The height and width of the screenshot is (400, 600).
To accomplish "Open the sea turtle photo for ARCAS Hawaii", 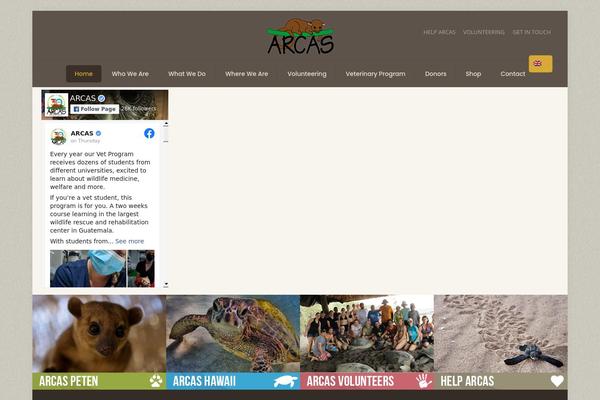I will tap(233, 333).
